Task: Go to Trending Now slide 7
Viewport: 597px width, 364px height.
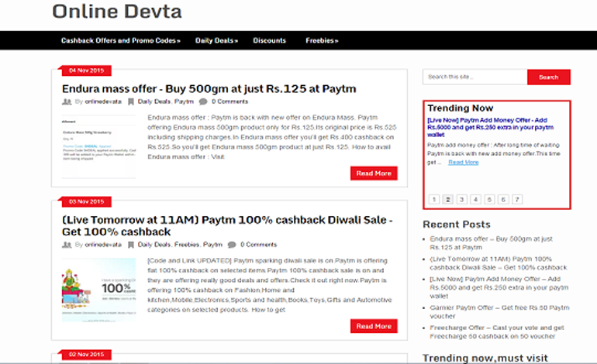Action: coord(517,199)
